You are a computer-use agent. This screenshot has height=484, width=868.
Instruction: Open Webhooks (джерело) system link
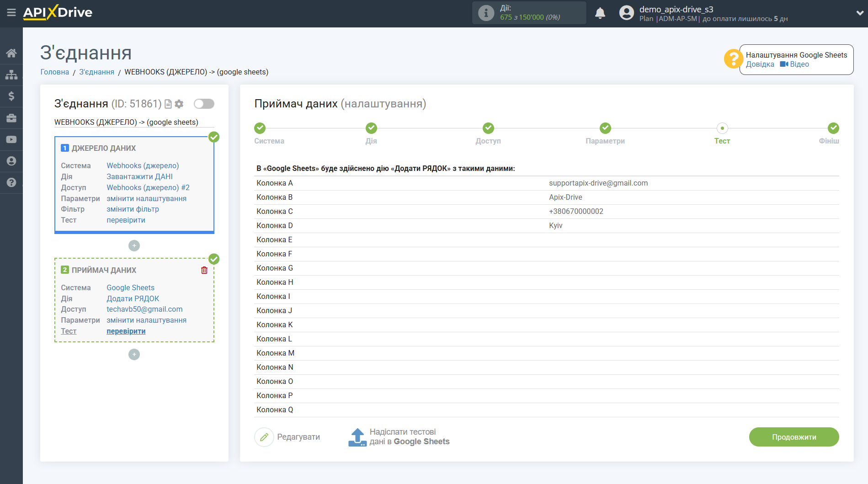coord(143,165)
